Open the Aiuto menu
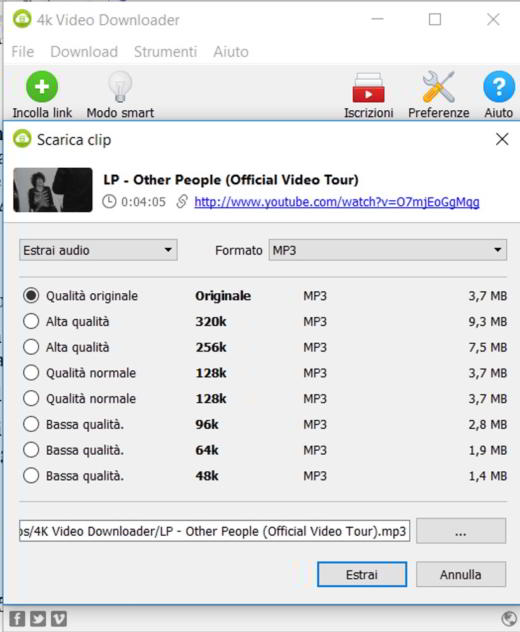Screen dimensions: 520x632 click(231, 52)
